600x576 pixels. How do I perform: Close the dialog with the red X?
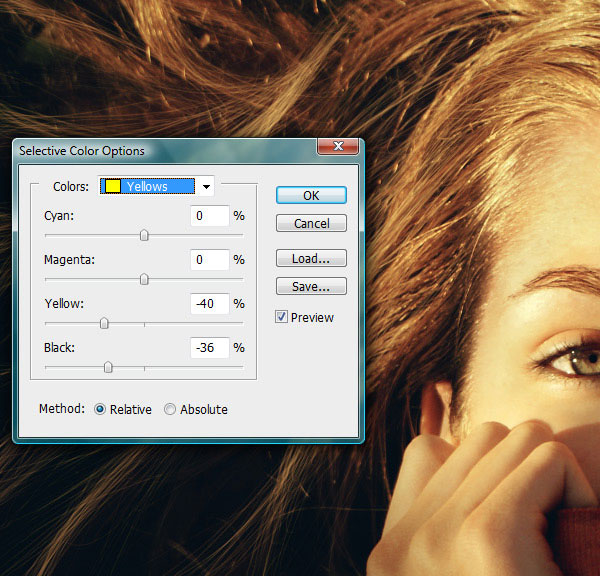click(338, 147)
